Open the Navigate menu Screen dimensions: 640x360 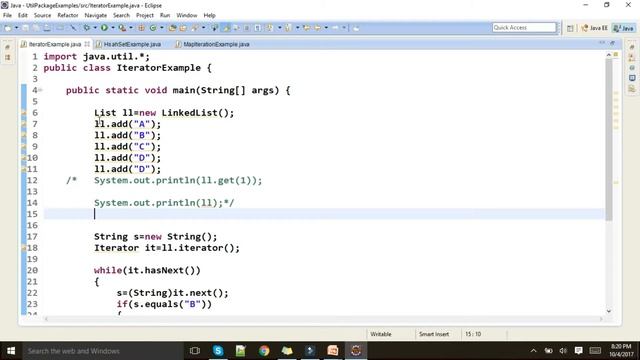(96, 15)
